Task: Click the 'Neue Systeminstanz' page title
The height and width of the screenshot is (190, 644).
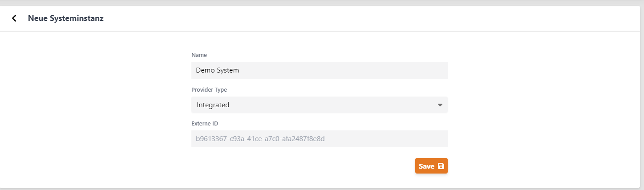Action: tap(66, 18)
